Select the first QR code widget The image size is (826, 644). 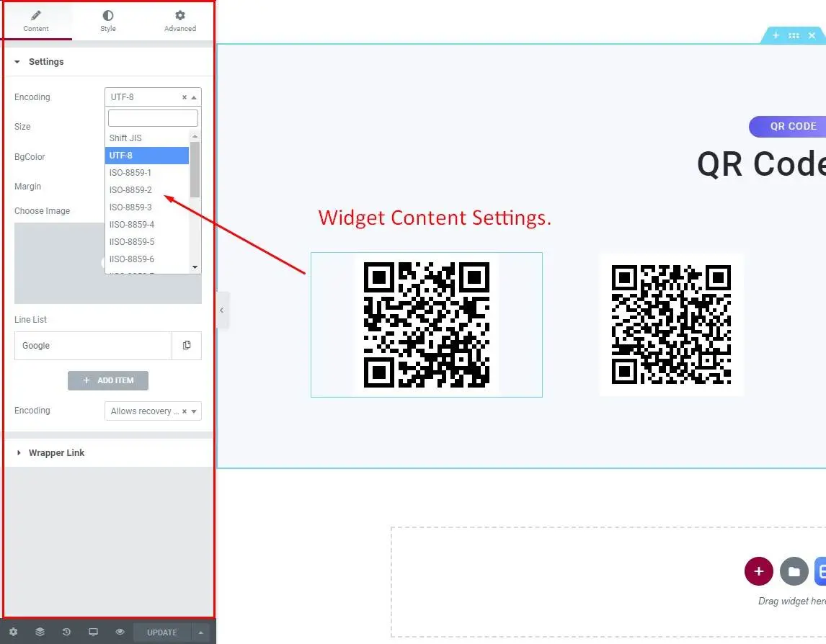(x=427, y=325)
